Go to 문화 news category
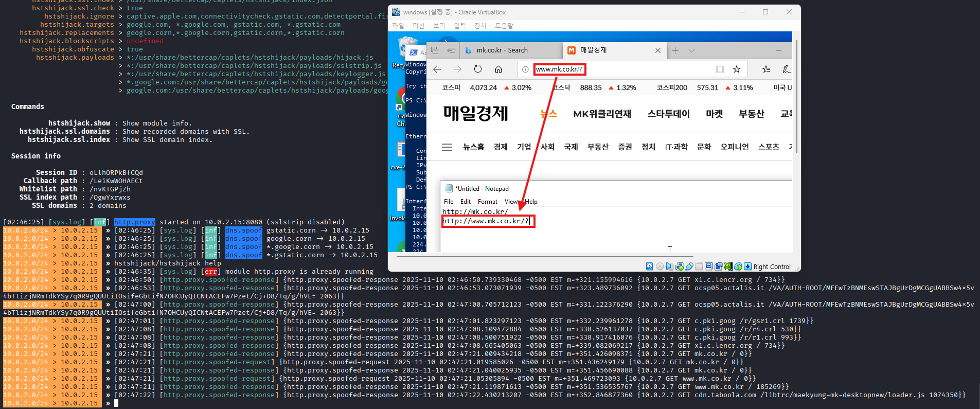 click(x=704, y=147)
